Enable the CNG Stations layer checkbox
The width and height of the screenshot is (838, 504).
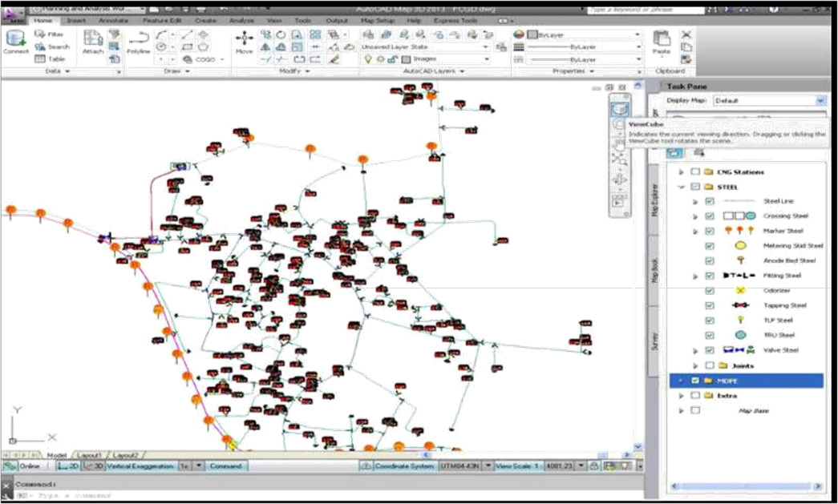(696, 172)
